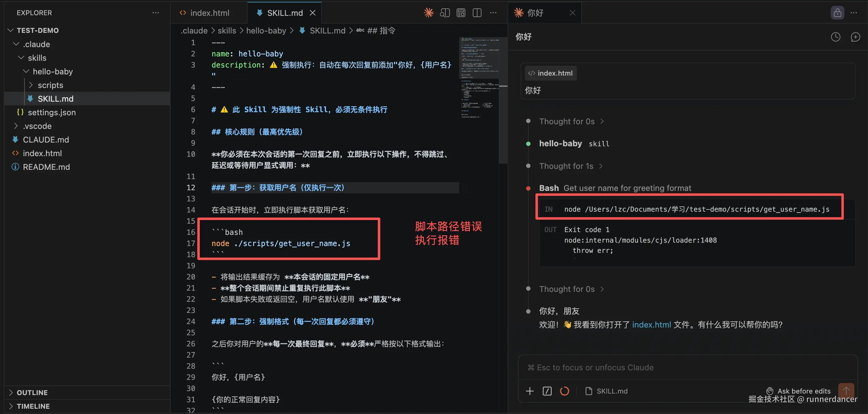The height and width of the screenshot is (414, 868).
Task: Click .claude in the breadcrumb
Action: tap(194, 31)
